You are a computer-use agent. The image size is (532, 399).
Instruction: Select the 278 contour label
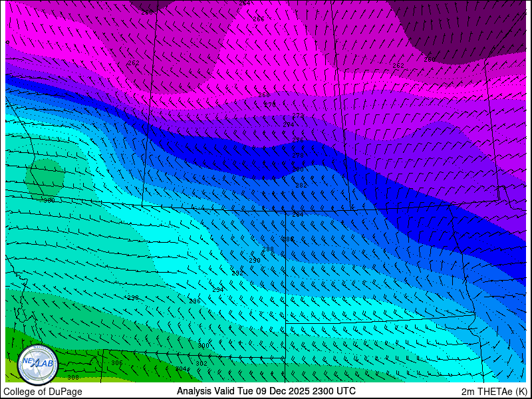298,156
